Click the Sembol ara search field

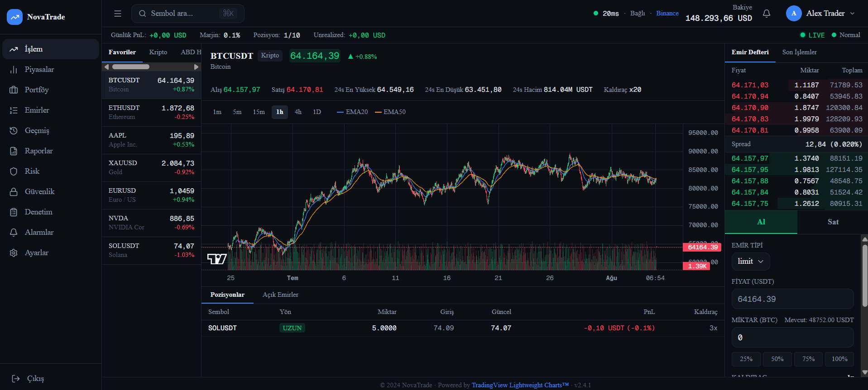click(x=188, y=14)
